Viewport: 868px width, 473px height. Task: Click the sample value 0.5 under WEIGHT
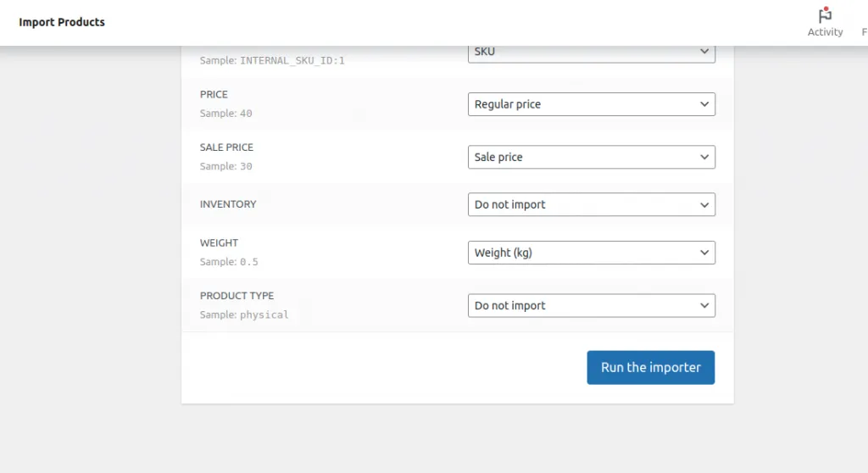[x=248, y=262]
